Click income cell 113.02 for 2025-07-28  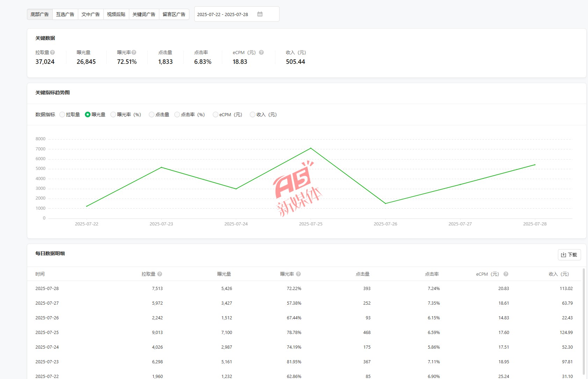pos(566,289)
